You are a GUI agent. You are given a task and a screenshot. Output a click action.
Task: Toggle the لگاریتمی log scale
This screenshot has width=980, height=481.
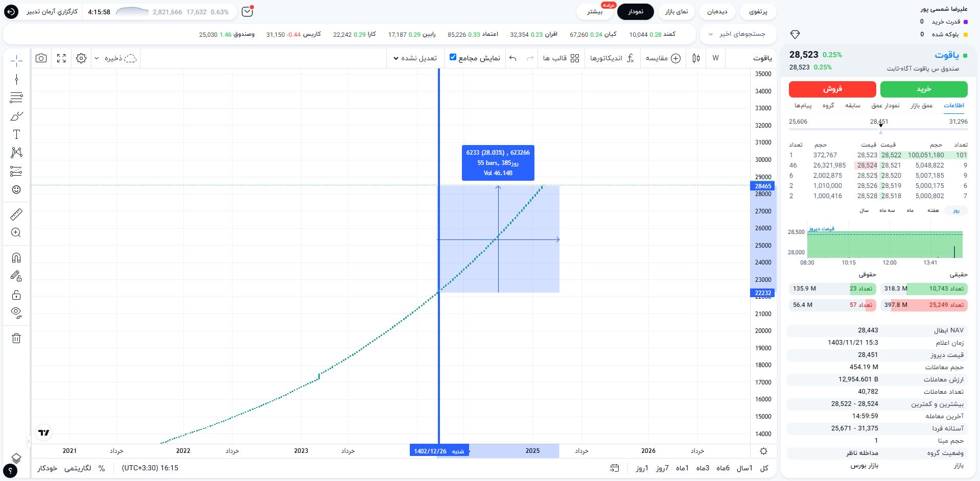pos(78,468)
